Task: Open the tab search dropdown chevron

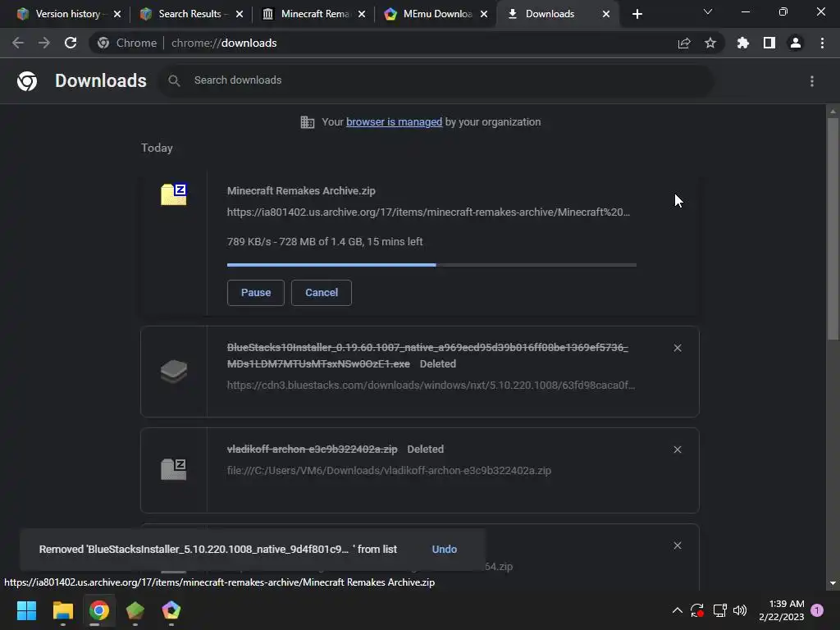Action: [708, 11]
